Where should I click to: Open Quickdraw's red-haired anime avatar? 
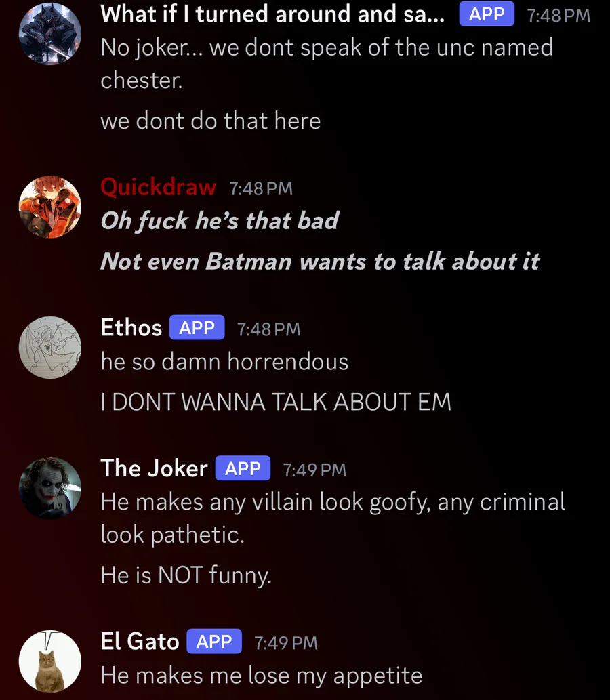click(50, 207)
